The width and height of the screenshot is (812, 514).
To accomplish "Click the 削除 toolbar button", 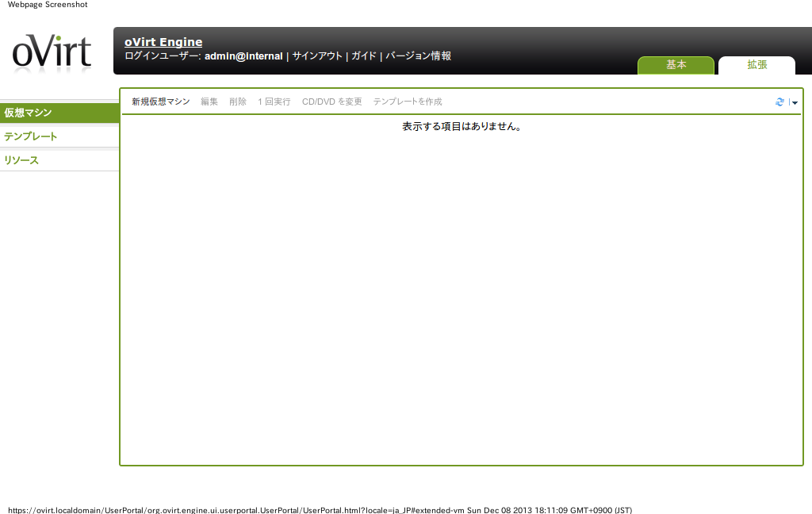I will 238,102.
